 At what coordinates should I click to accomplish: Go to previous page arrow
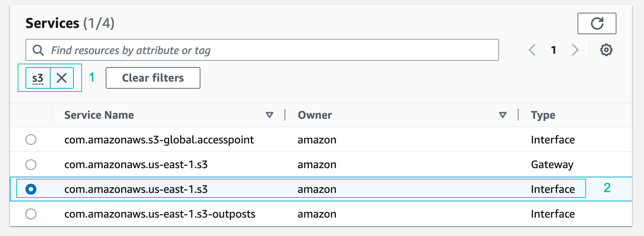[532, 50]
